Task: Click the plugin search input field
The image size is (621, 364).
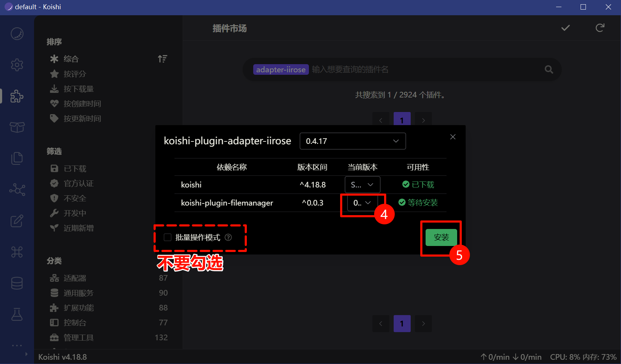Action: [x=426, y=69]
